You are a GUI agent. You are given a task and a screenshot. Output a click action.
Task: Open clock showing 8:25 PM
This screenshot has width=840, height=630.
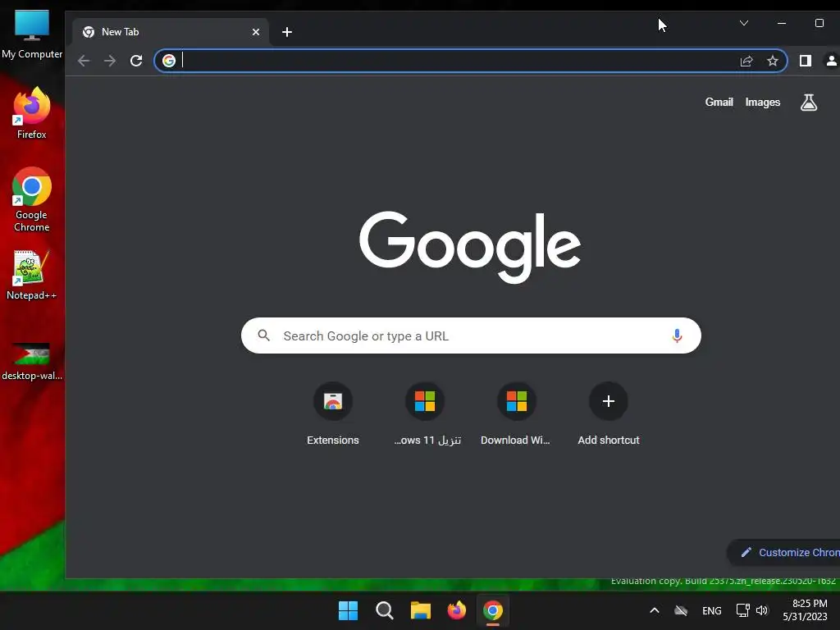[806, 610]
